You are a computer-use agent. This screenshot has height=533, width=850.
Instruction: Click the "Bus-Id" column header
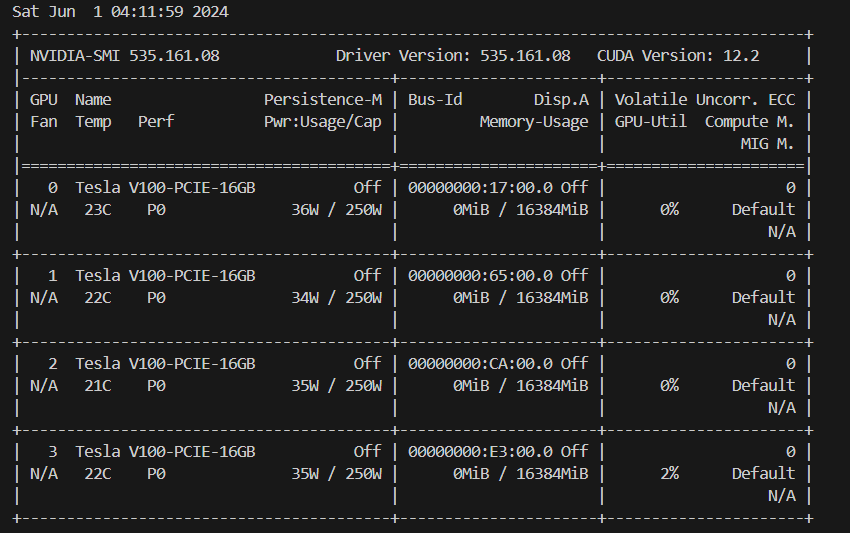coord(435,100)
